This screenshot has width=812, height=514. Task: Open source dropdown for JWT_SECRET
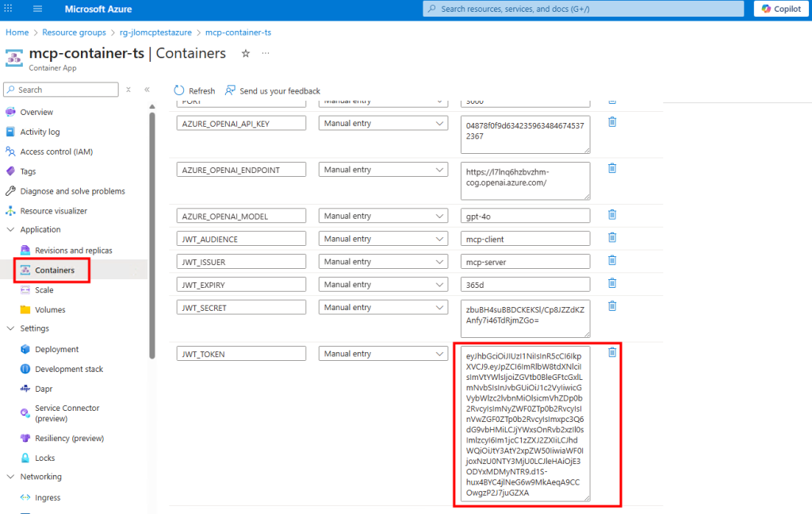tap(383, 307)
